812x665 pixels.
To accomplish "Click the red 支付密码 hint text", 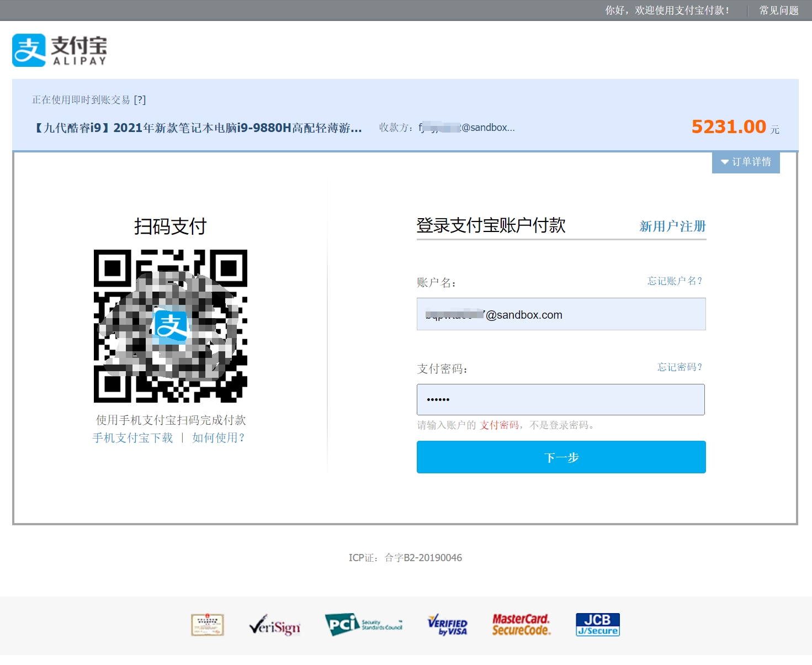I will 499,425.
